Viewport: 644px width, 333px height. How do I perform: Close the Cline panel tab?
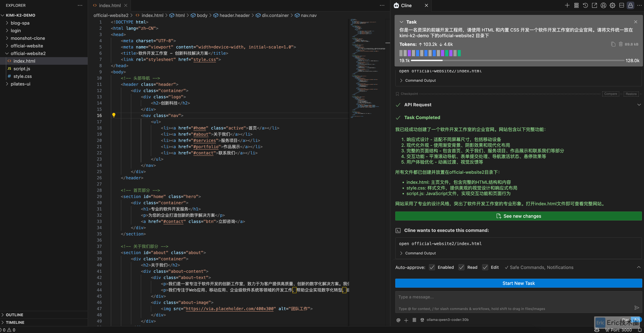[x=426, y=6]
